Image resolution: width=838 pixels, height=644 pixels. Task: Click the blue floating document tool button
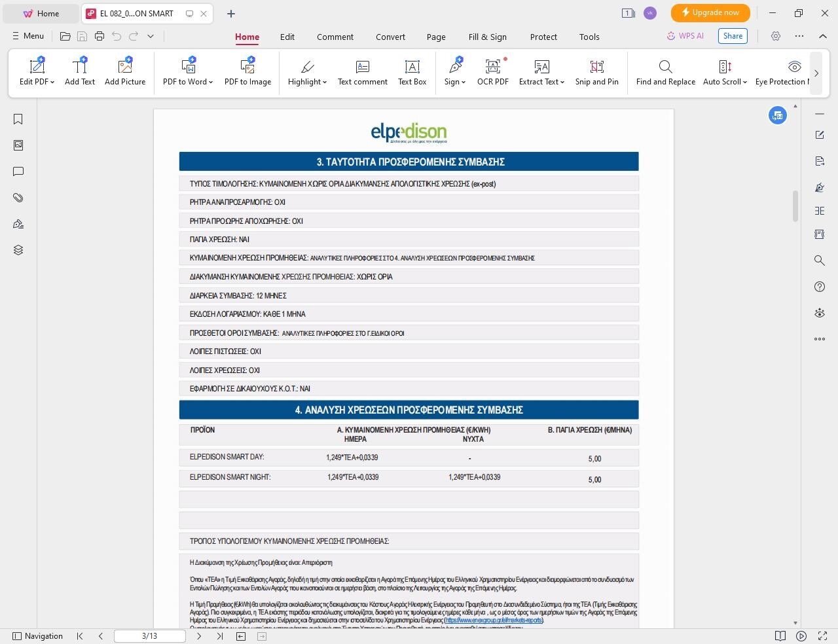tap(778, 115)
